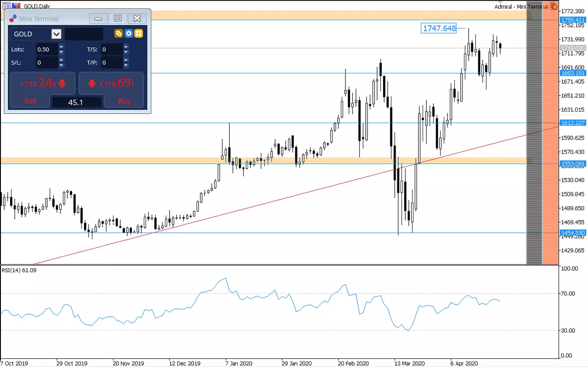Expand the GOLD symbol dropdown
The height and width of the screenshot is (368, 588).
pos(57,34)
